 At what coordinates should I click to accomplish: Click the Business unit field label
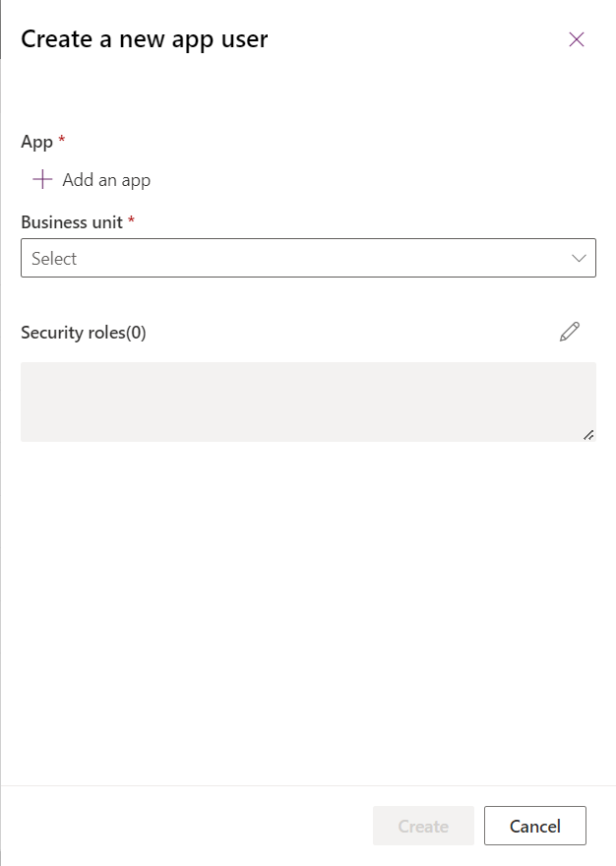coord(72,222)
